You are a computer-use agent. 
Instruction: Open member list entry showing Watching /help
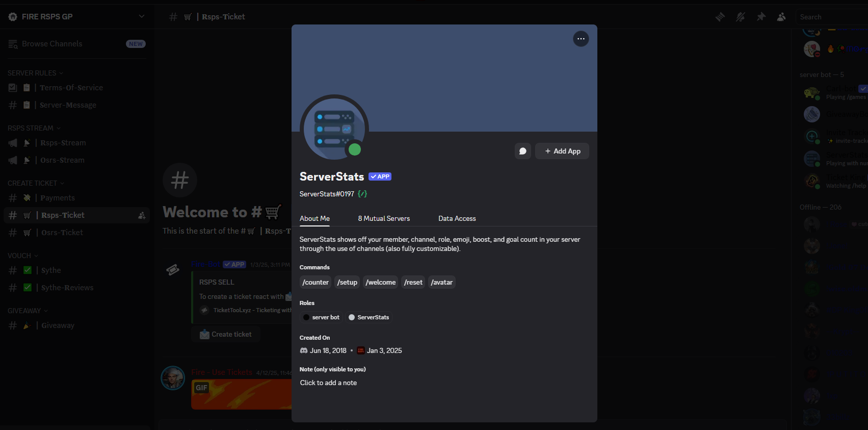coord(834,182)
